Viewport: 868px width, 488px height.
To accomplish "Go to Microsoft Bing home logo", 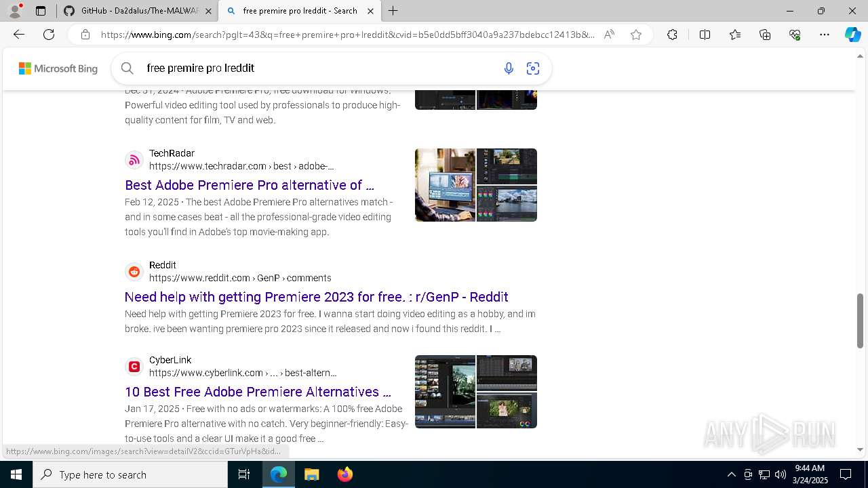I will pos(58,68).
